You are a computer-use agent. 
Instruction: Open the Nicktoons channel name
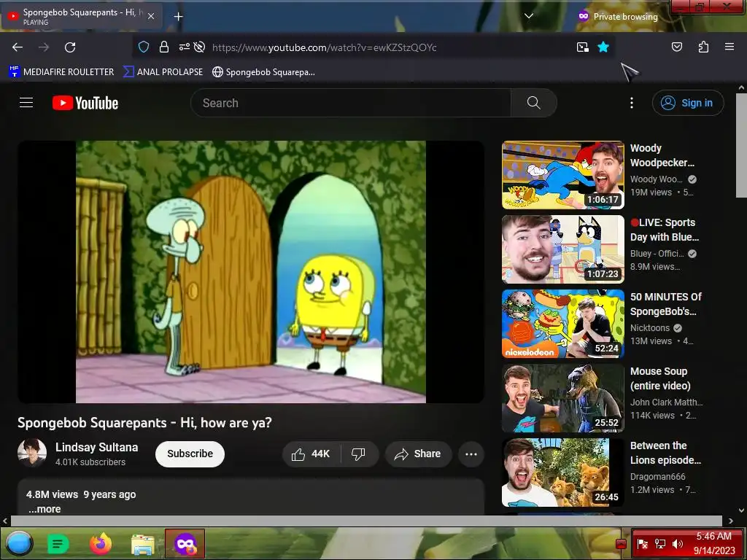[x=650, y=327]
